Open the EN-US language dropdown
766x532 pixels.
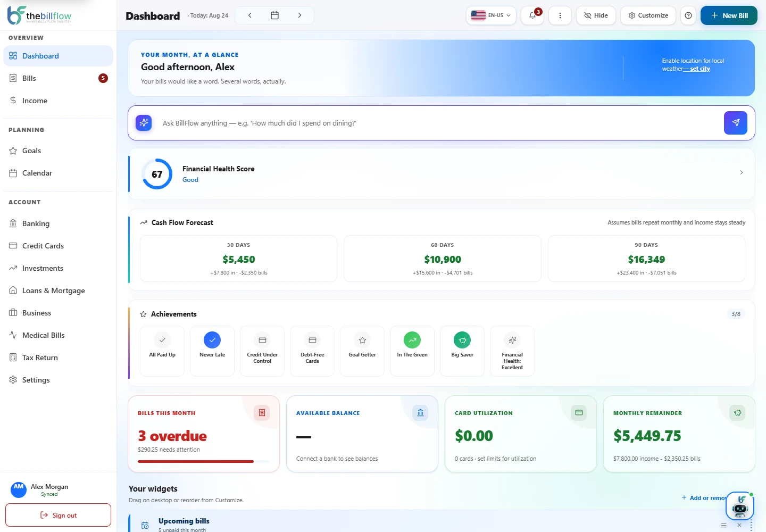(x=491, y=15)
